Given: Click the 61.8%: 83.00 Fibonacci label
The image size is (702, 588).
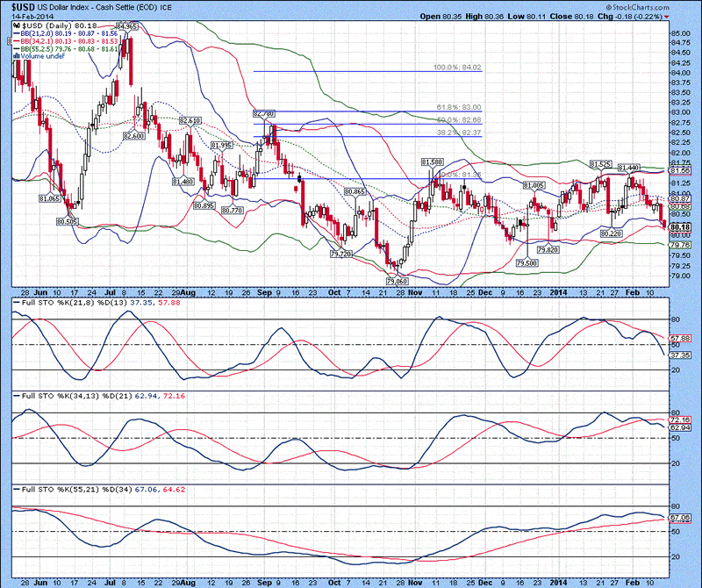Looking at the screenshot, I should 458,106.
